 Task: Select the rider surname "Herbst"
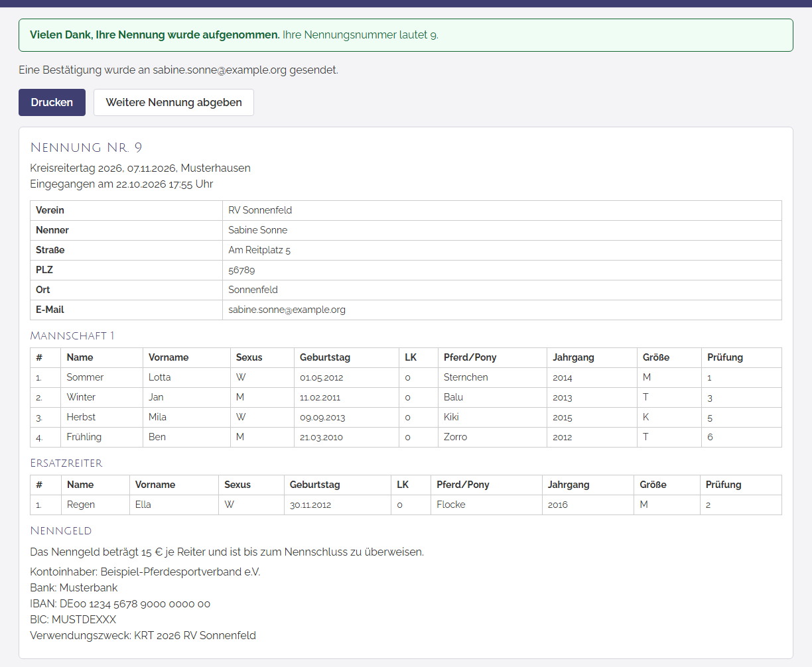point(81,417)
